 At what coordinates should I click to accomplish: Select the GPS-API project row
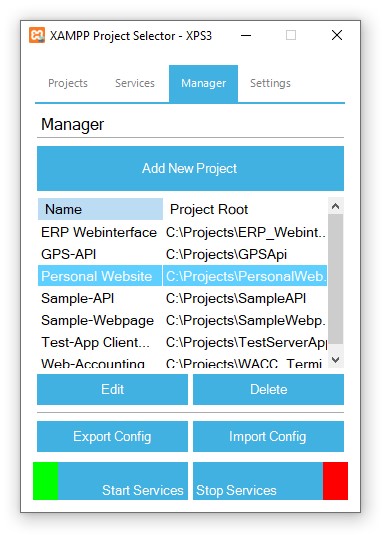tap(183, 254)
